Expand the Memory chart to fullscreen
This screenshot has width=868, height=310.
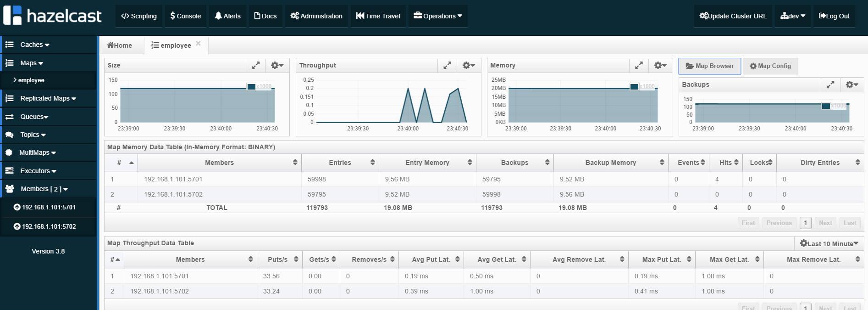click(639, 65)
